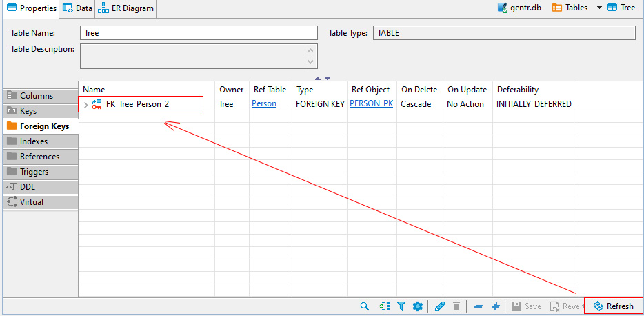Select the Foreign Keys section

41,126
